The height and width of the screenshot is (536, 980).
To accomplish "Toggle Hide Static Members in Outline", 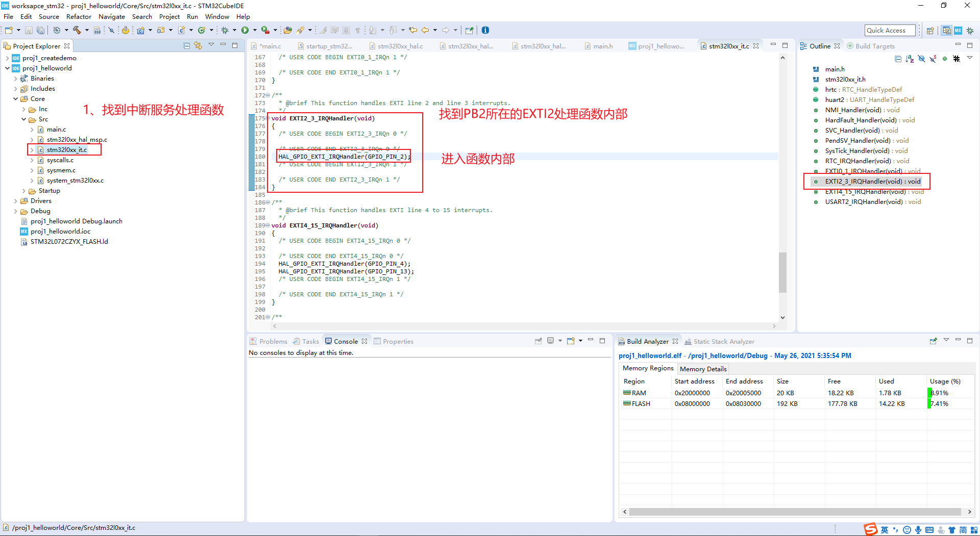I will click(x=933, y=59).
